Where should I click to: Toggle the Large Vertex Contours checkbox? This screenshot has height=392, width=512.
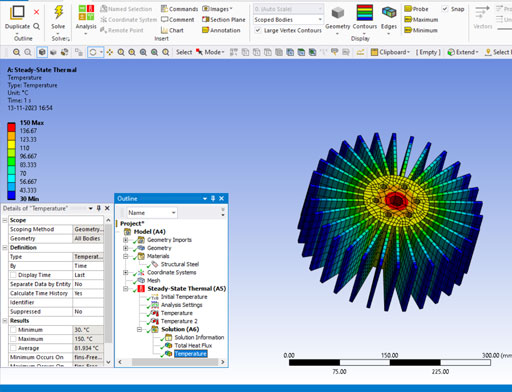(258, 30)
